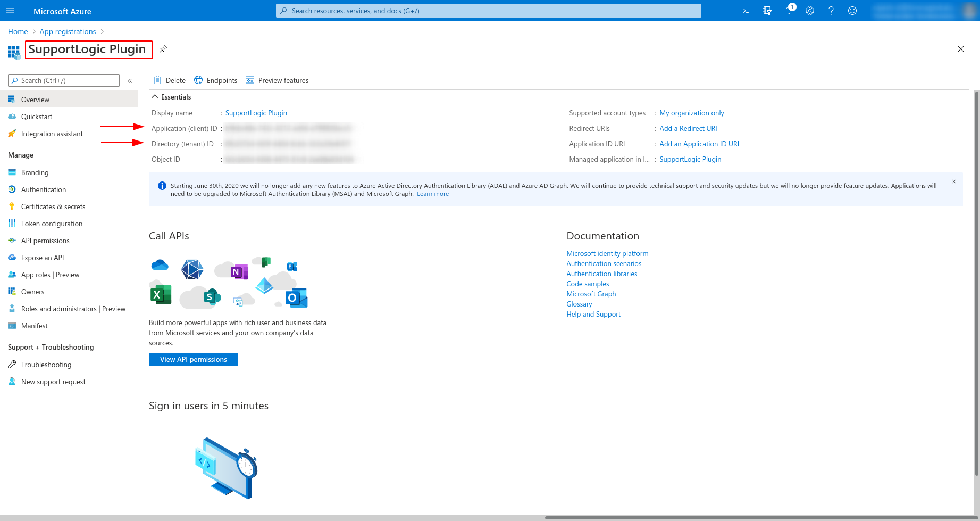
Task: Click the Microsoft Azure logo text
Action: pyautogui.click(x=62, y=11)
